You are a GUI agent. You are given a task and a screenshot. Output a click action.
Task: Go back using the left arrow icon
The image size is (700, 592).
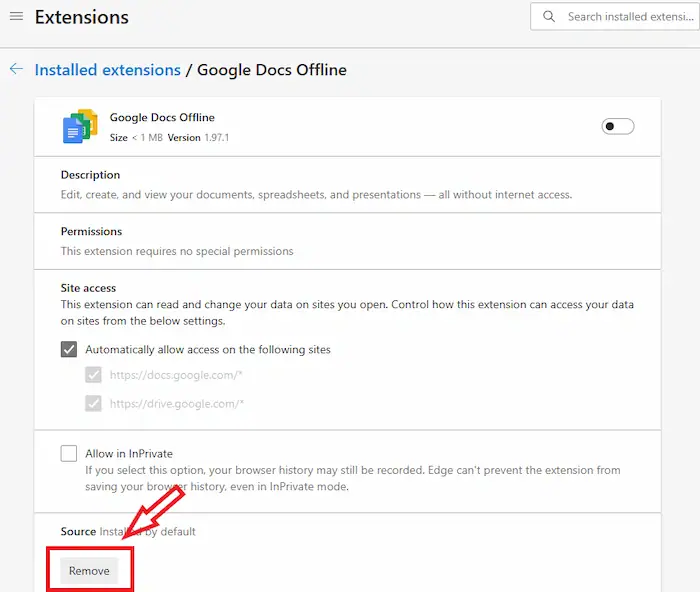point(16,69)
